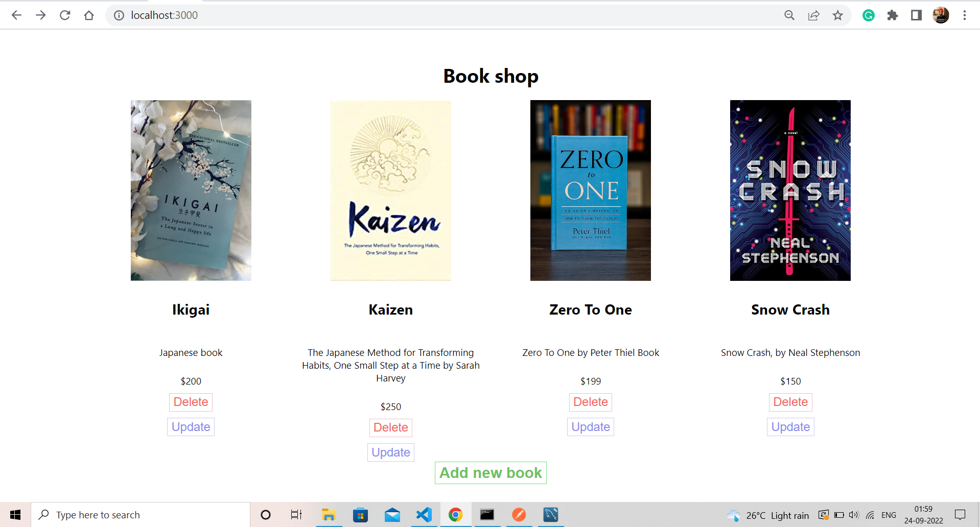Viewport: 980px width, 527px height.
Task: Click the browser forward arrow
Action: pos(40,15)
